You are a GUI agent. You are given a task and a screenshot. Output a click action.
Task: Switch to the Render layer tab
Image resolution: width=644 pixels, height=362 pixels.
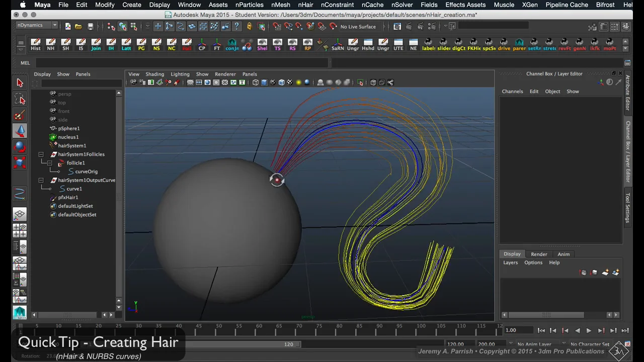538,254
